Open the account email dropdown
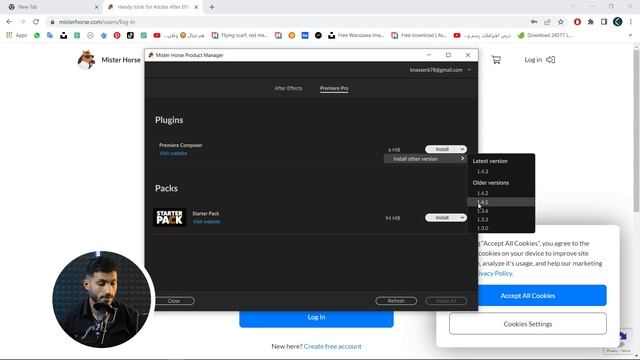640x360 pixels. 440,70
